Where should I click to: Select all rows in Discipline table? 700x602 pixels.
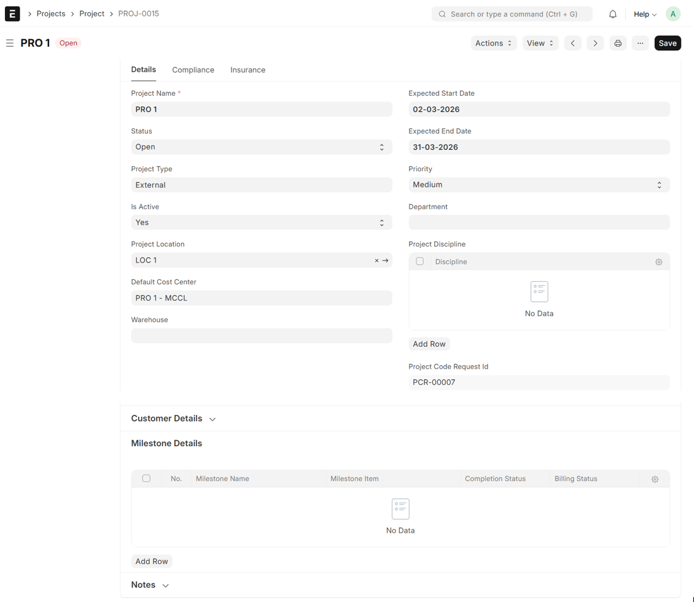click(x=420, y=261)
